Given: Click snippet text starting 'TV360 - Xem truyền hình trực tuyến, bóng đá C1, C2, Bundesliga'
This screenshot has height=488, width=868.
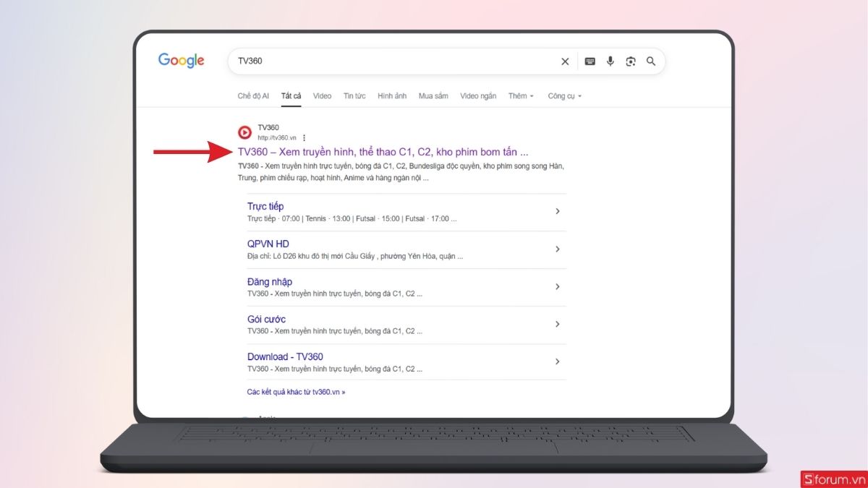Looking at the screenshot, I should 401,172.
